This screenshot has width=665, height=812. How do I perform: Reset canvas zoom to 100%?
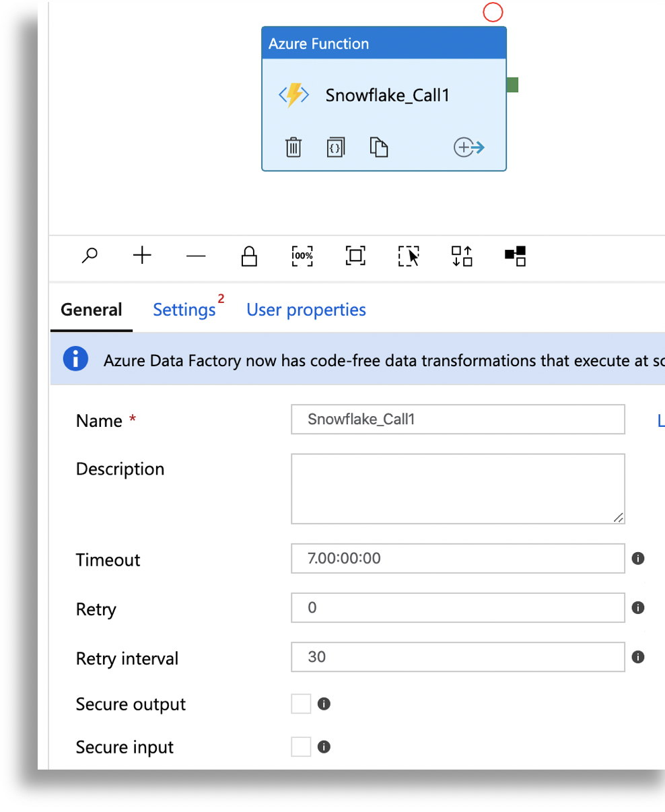point(302,256)
